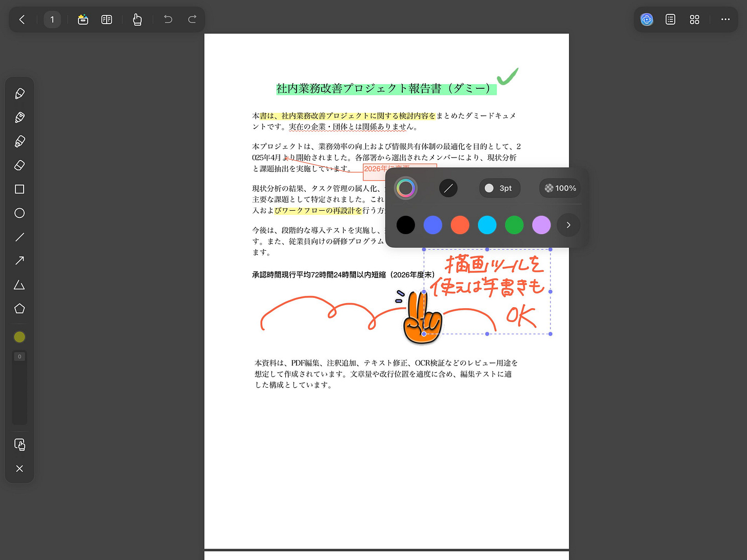The height and width of the screenshot is (560, 747).
Task: Close the drawing toolbar with the X
Action: coord(19,468)
